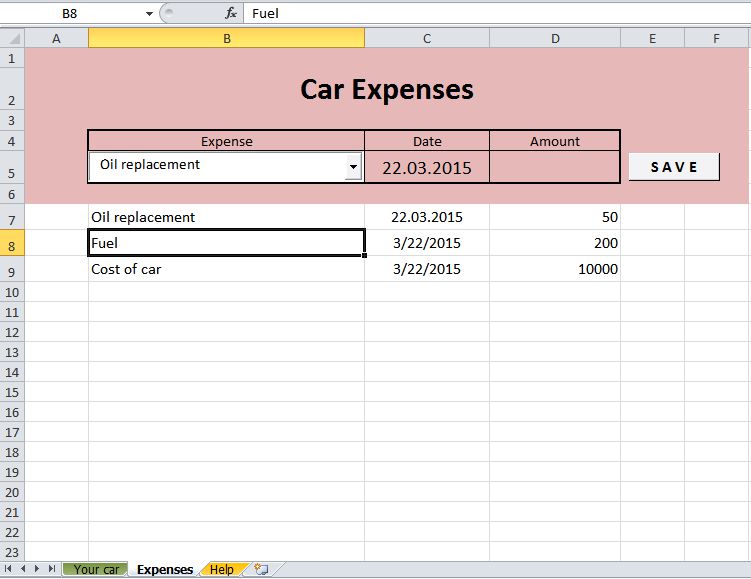
Task: Click the Insert Function fx icon
Action: pos(231,14)
